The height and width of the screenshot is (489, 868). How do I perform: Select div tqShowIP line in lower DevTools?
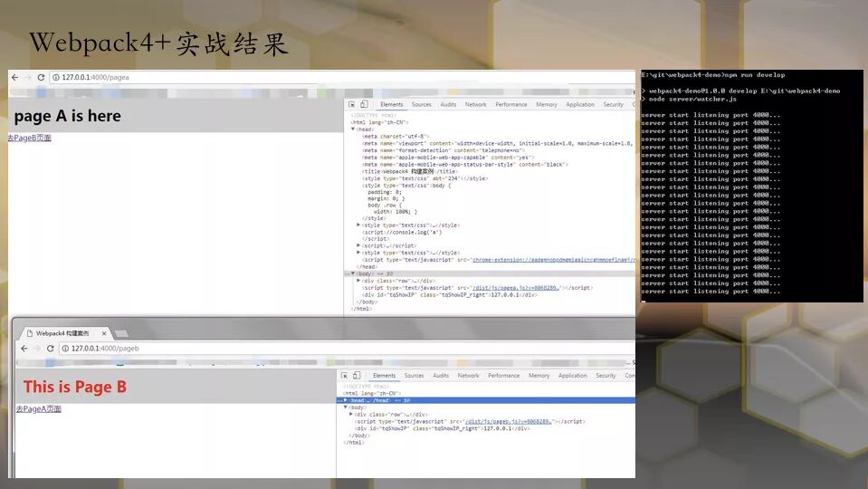click(x=443, y=428)
